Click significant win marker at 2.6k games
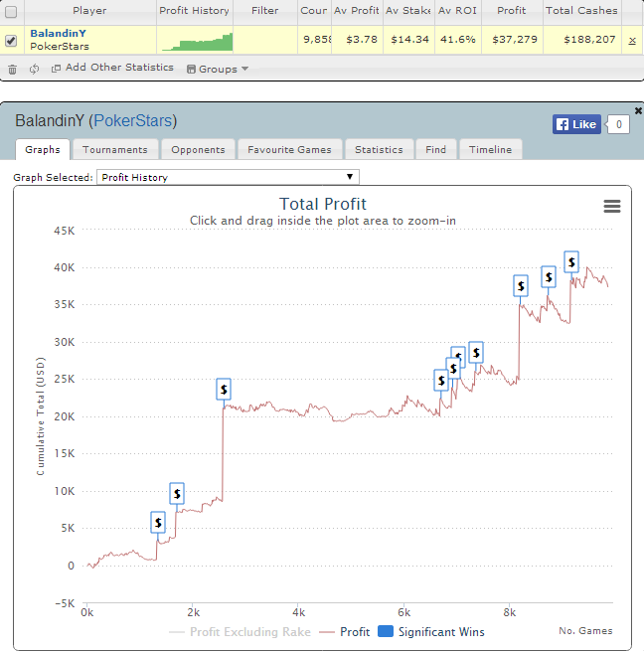This screenshot has width=644, height=653. pos(224,390)
